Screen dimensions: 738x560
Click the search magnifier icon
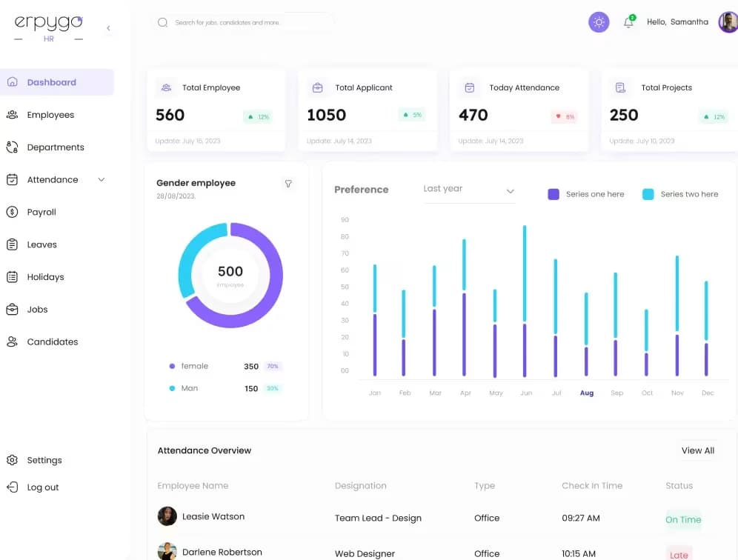pos(163,22)
